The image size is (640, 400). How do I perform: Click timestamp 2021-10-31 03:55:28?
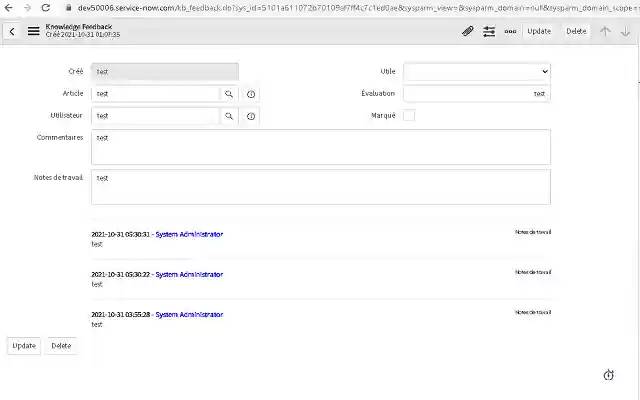coord(120,314)
